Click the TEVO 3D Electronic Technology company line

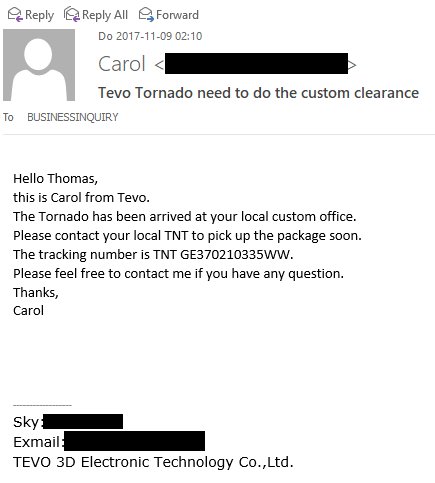[x=153, y=462]
